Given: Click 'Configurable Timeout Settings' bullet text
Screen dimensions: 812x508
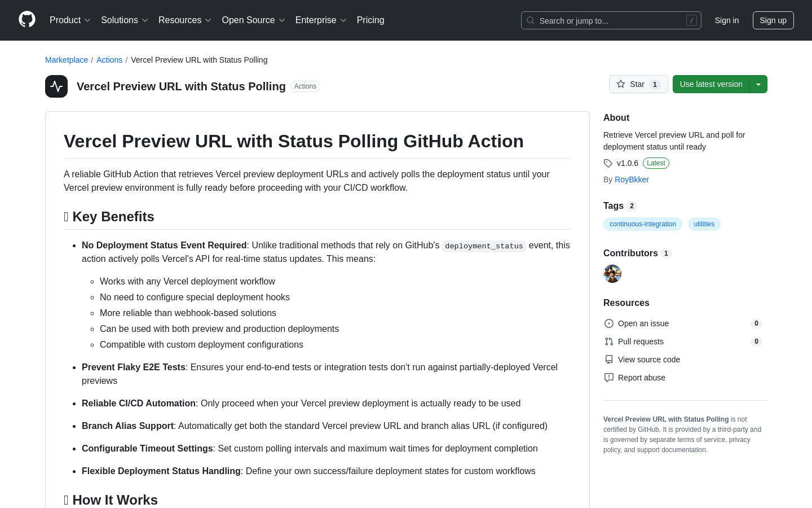Looking at the screenshot, I should 147,449.
